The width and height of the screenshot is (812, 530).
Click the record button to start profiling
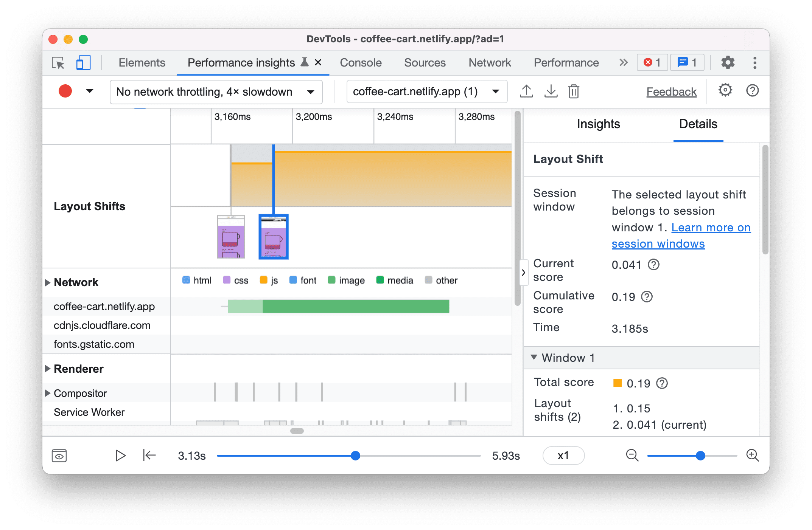65,91
